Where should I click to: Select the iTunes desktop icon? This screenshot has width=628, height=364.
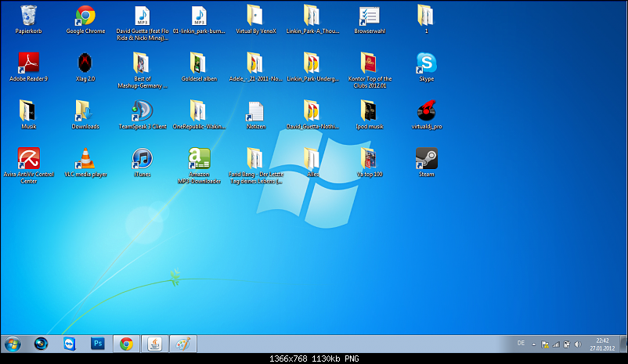pos(142,159)
